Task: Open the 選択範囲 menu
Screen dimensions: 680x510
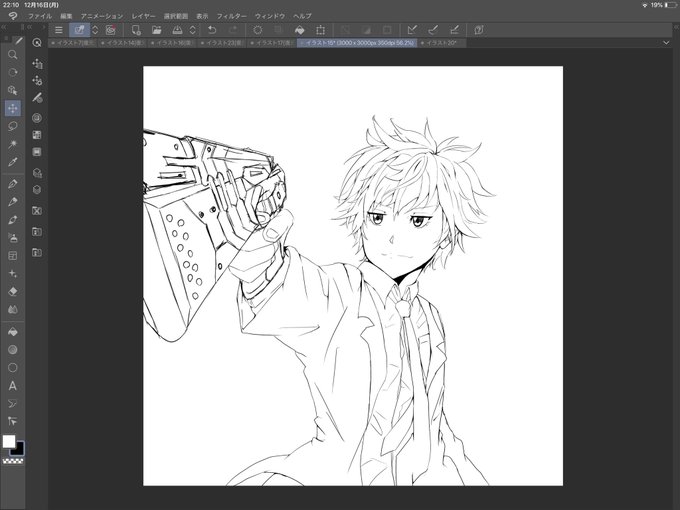Action: point(176,16)
